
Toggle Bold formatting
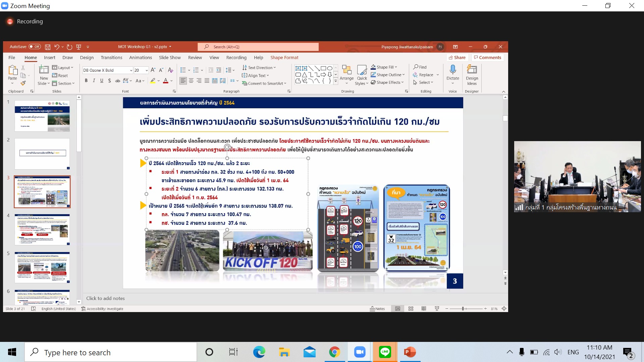86,81
